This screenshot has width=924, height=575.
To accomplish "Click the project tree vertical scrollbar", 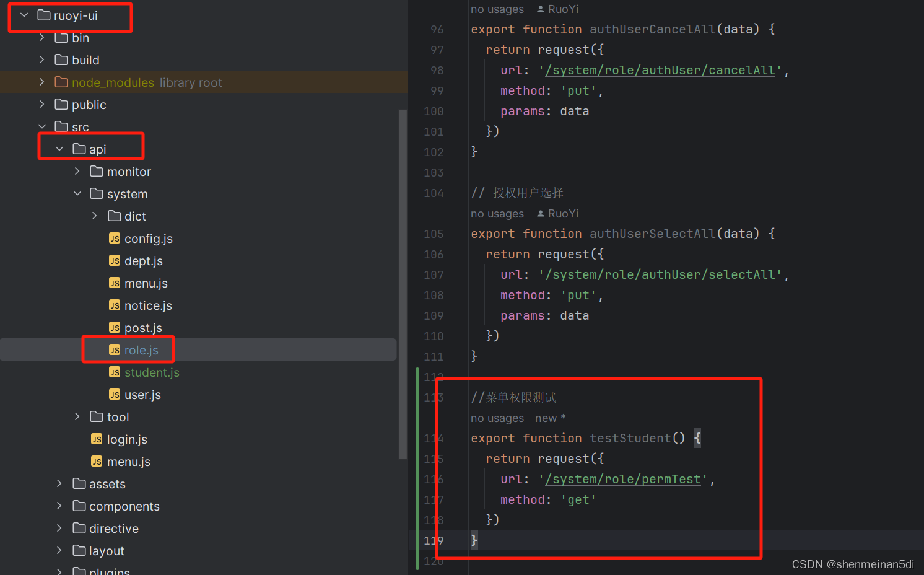I will pos(403,284).
